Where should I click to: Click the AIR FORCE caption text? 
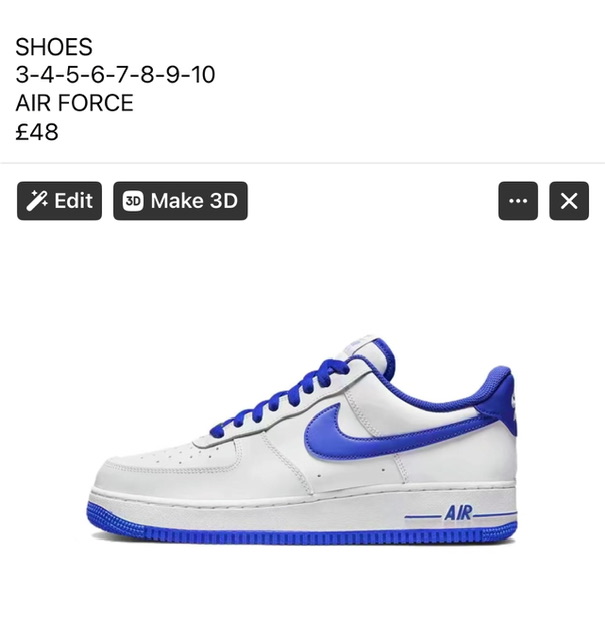click(x=74, y=102)
